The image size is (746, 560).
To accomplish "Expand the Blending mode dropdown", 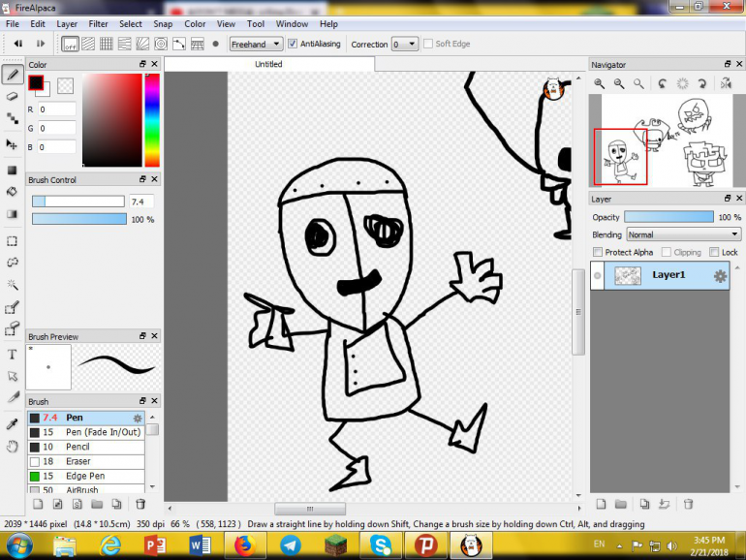I will tap(683, 234).
